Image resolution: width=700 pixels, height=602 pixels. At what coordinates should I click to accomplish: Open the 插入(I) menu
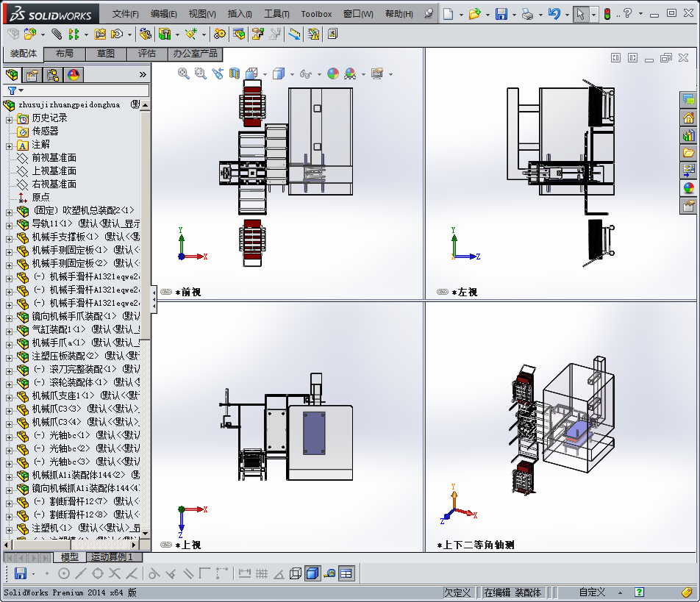coord(240,14)
